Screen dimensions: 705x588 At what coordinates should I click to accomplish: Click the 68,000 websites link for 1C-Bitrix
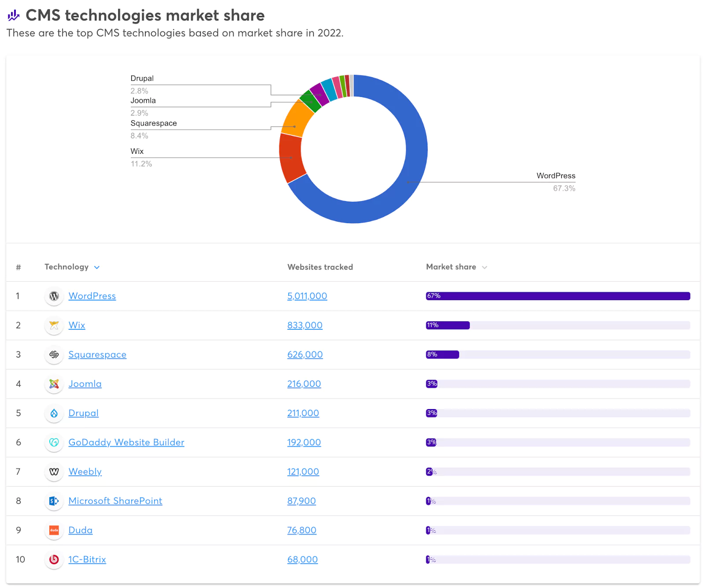(x=302, y=560)
